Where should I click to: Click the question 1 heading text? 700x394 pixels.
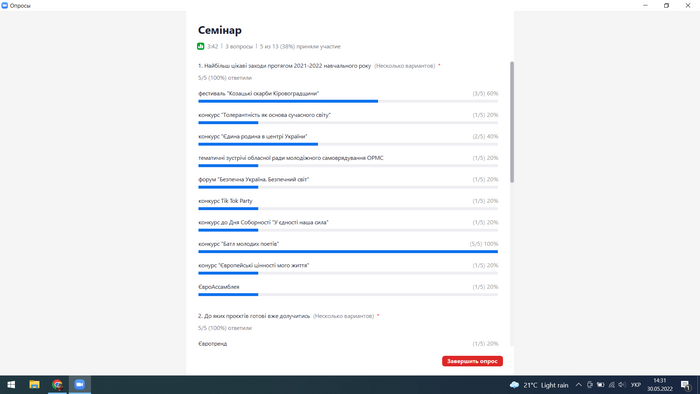click(284, 66)
